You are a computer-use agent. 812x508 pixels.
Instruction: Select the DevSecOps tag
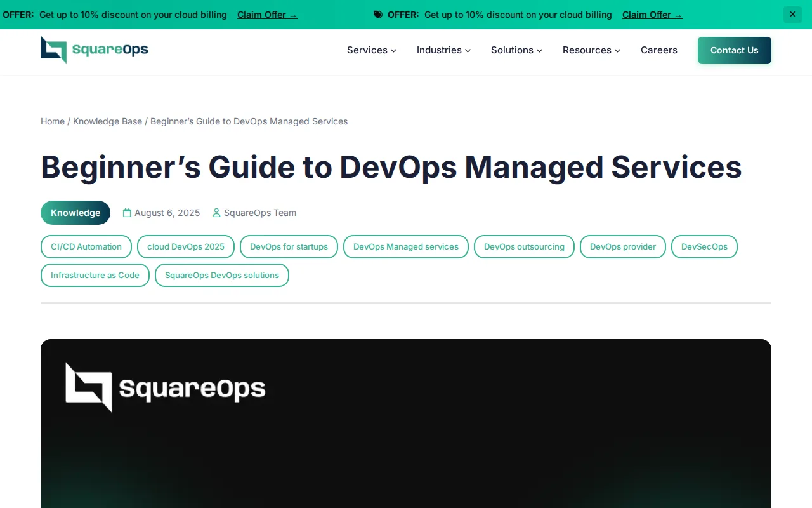(x=704, y=247)
